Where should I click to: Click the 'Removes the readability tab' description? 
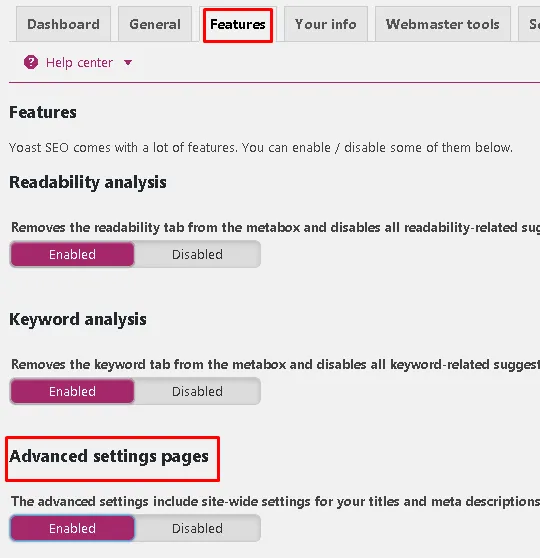276,227
